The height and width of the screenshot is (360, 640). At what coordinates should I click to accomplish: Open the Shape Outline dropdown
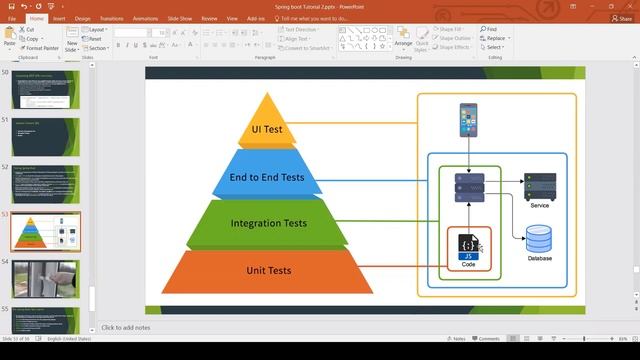[x=453, y=38]
